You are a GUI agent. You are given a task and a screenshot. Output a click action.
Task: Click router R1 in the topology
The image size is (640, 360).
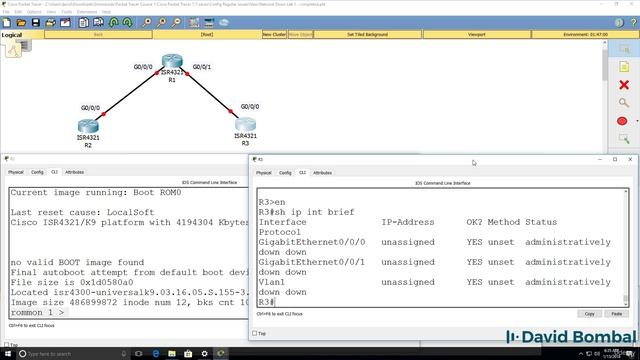pyautogui.click(x=172, y=61)
